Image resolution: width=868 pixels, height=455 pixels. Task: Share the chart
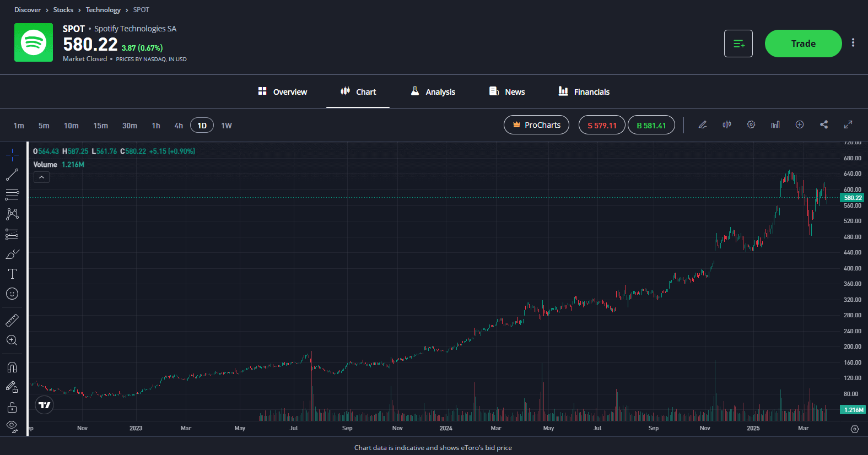coord(824,125)
